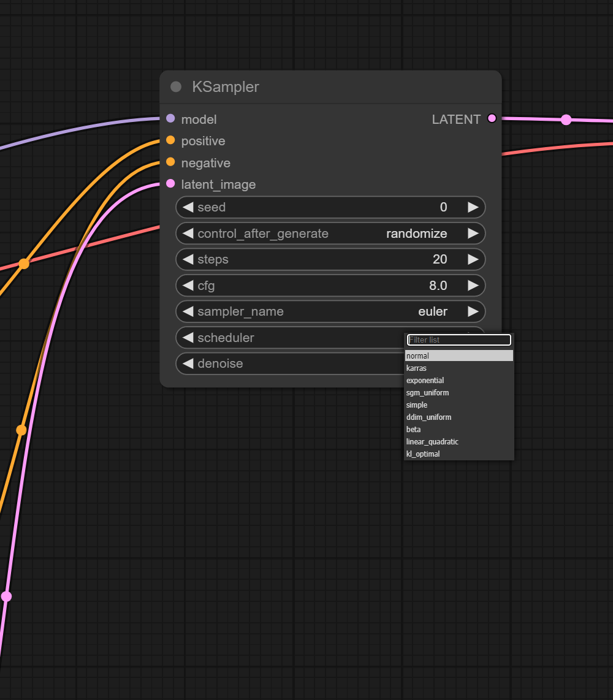Decrease seed with left arrow
This screenshot has height=700, width=613.
[x=188, y=207]
